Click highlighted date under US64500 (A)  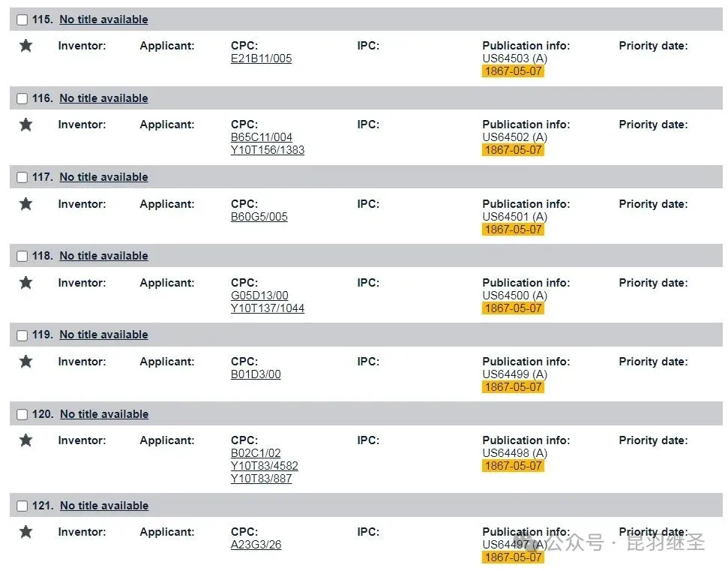click(513, 308)
